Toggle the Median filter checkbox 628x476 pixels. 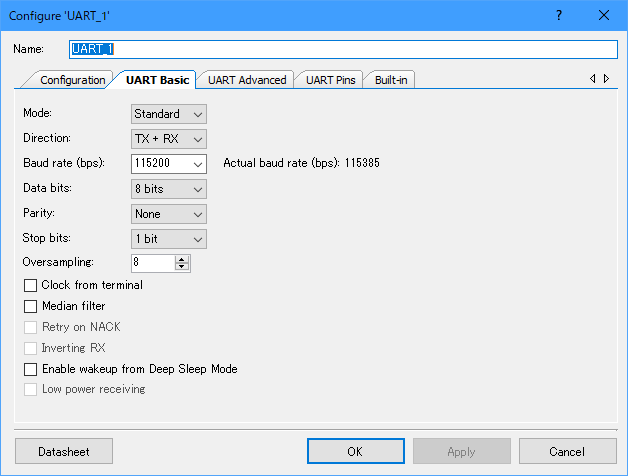30,306
